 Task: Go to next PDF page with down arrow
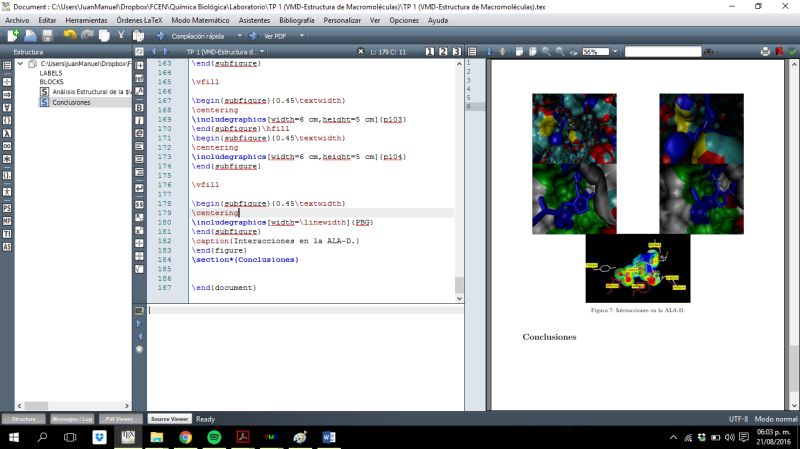pyautogui.click(x=503, y=52)
